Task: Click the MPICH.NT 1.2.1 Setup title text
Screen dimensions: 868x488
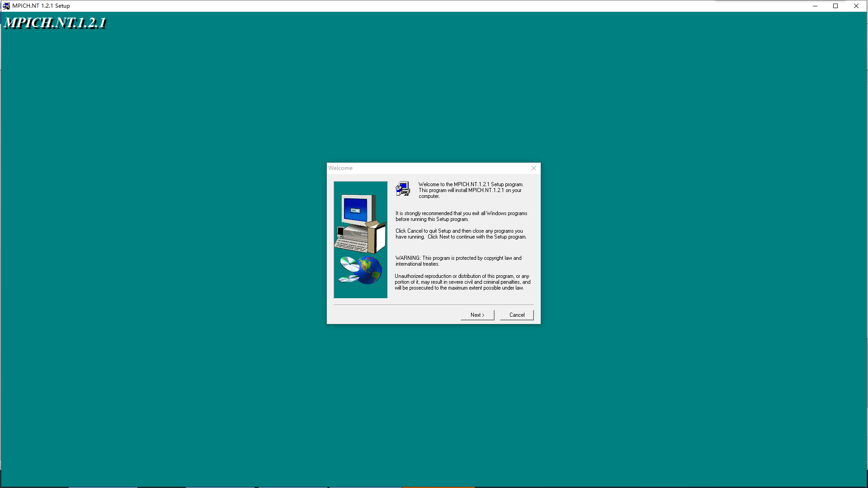Action: click(41, 5)
